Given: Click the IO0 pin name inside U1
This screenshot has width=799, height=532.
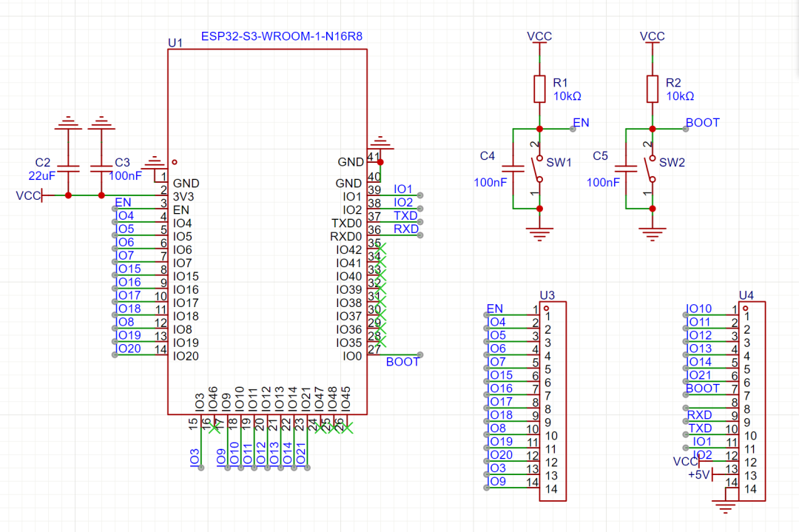Looking at the screenshot, I should pyautogui.click(x=352, y=356).
